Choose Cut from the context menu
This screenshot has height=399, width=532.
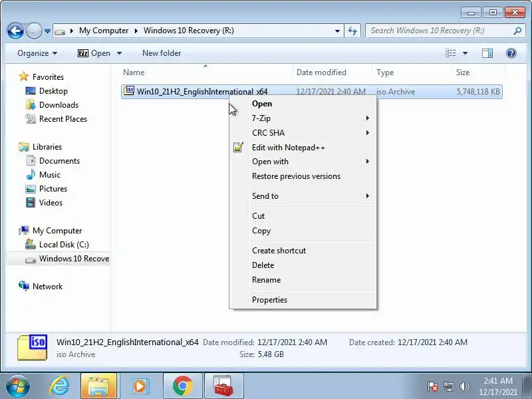pos(303,216)
